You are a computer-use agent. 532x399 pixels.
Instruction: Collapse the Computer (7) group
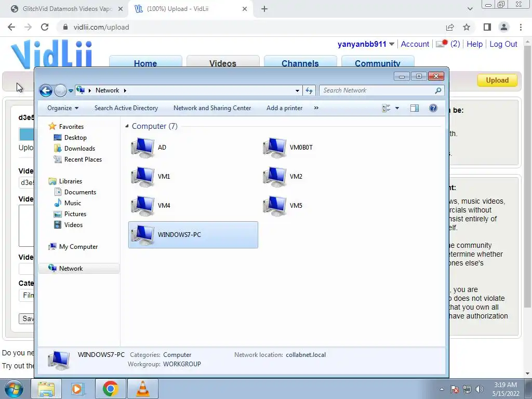click(x=127, y=126)
